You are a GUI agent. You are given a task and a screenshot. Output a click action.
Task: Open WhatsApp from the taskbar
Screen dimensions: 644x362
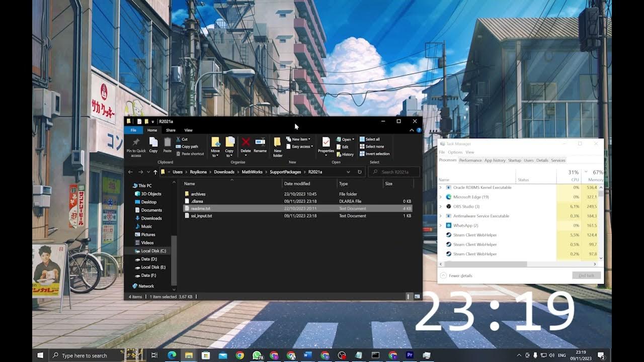coord(257,355)
